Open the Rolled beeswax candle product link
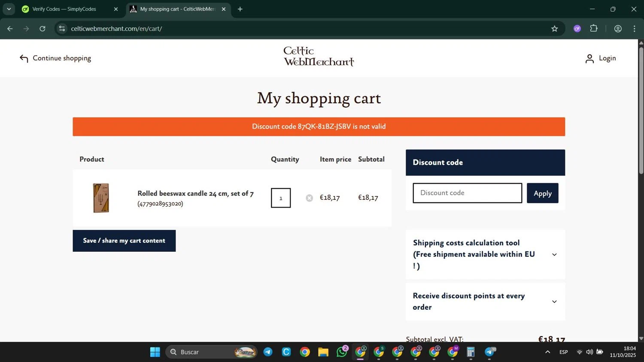The width and height of the screenshot is (644, 362). coord(195,193)
